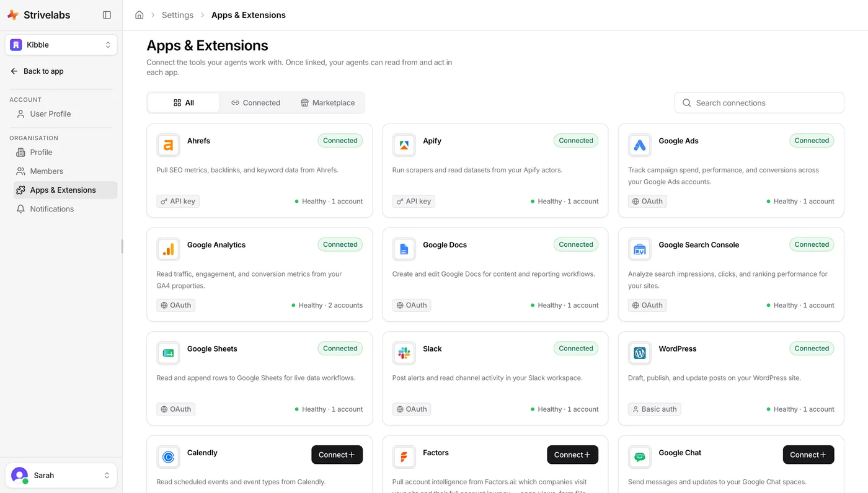Viewport: 868px width, 493px height.
Task: Switch to the Connected tab
Action: [x=255, y=103]
